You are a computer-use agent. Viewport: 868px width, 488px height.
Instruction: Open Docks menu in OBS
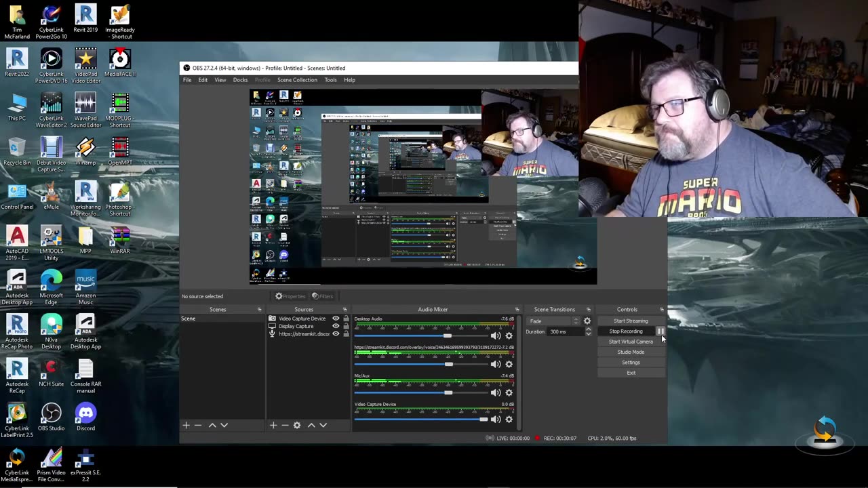240,80
